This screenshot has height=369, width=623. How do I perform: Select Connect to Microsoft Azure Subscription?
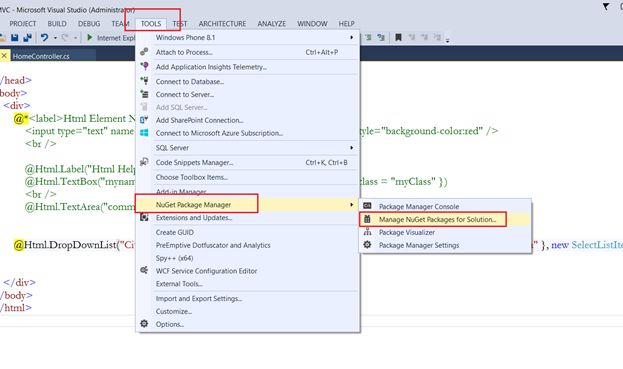(x=248, y=133)
